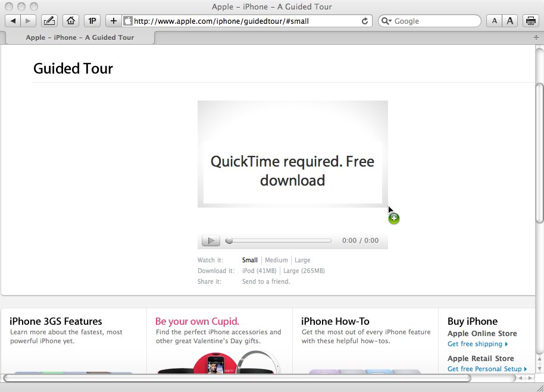The height and width of the screenshot is (392, 544).
Task: Click the Apple Retail Store label
Action: pyautogui.click(x=481, y=358)
